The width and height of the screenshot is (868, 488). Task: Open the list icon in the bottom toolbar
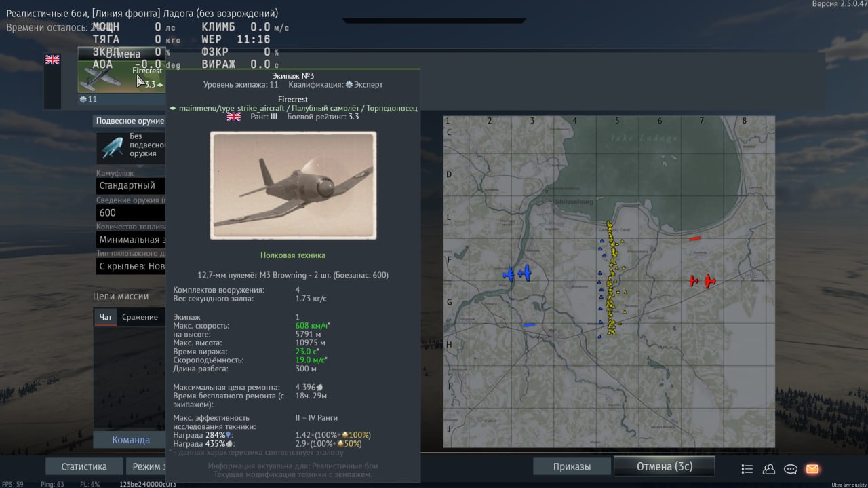[x=747, y=469]
